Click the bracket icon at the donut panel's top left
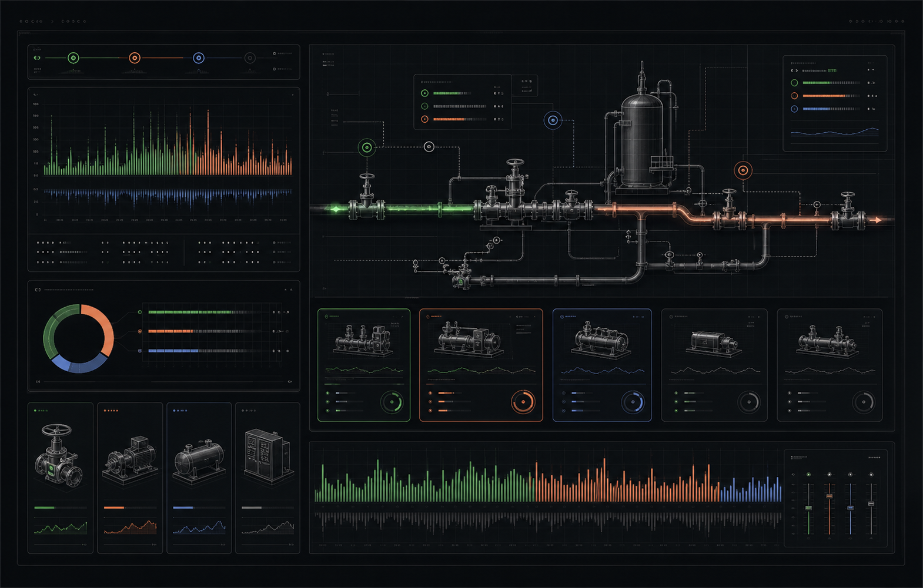The image size is (923, 588). (x=38, y=290)
